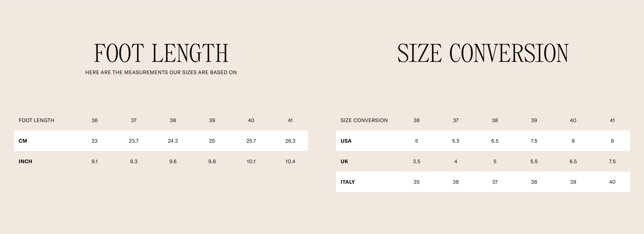Select the ITALY row label

pyautogui.click(x=348, y=182)
